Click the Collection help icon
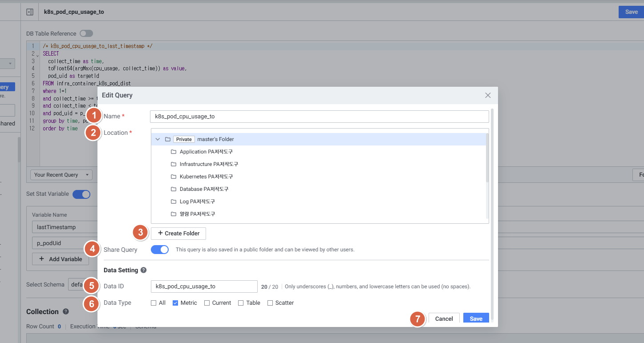The width and height of the screenshot is (644, 343). coord(66,311)
